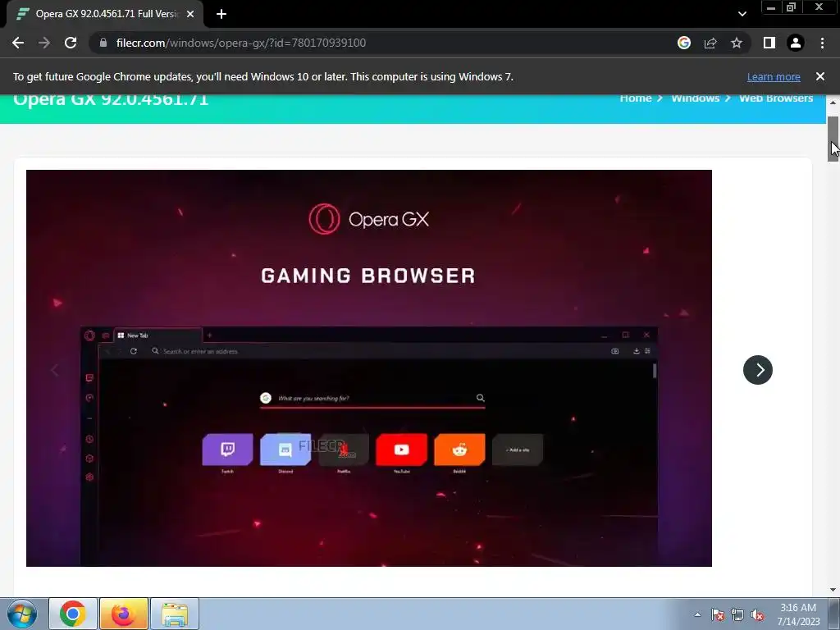
Task: Click the scrollbar up arrow
Action: pos(833,102)
